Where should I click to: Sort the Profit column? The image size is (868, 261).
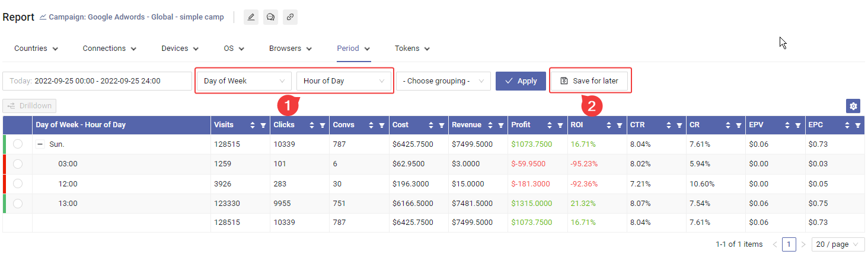point(550,125)
